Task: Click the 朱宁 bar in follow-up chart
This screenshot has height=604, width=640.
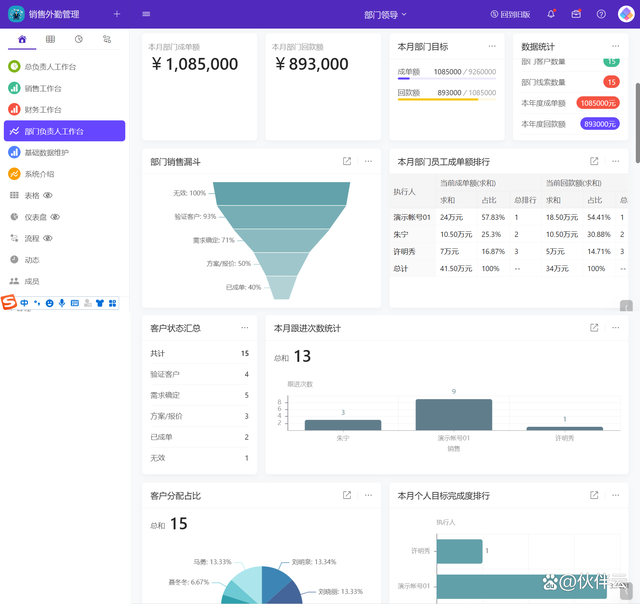Action: [x=343, y=425]
